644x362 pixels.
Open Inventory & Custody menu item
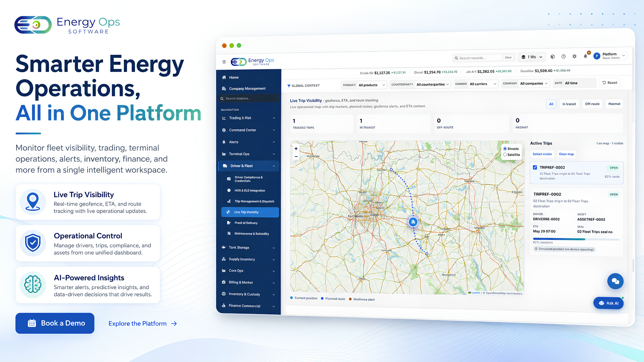248,294
